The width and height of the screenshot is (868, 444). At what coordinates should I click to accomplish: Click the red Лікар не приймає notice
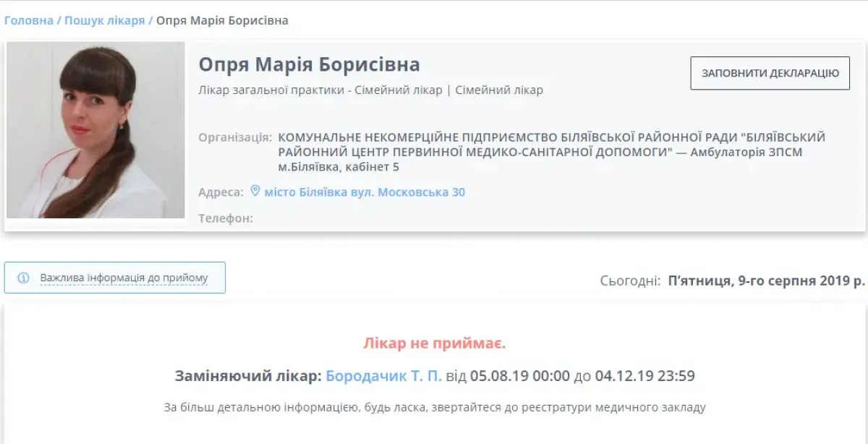point(434,343)
